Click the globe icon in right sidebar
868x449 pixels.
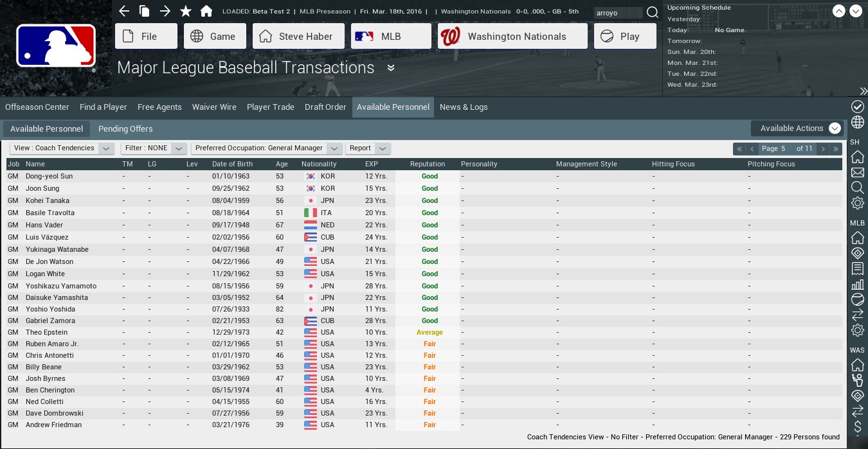point(857,122)
